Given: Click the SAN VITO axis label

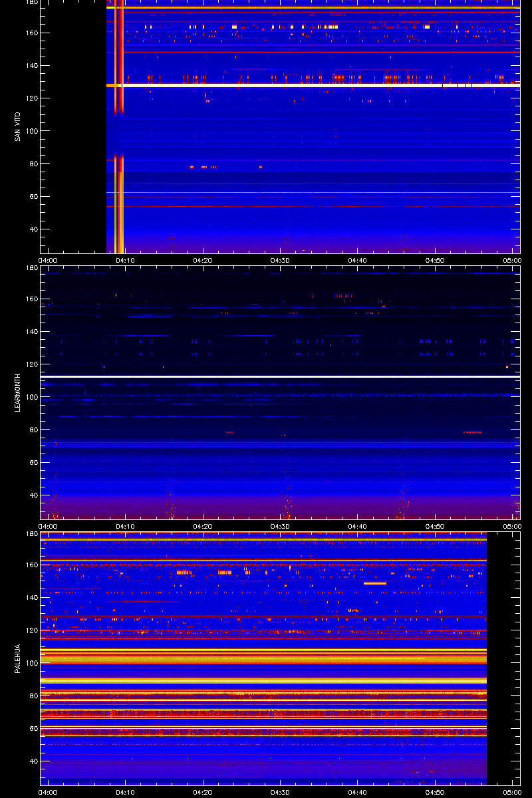Looking at the screenshot, I should click(x=16, y=126).
